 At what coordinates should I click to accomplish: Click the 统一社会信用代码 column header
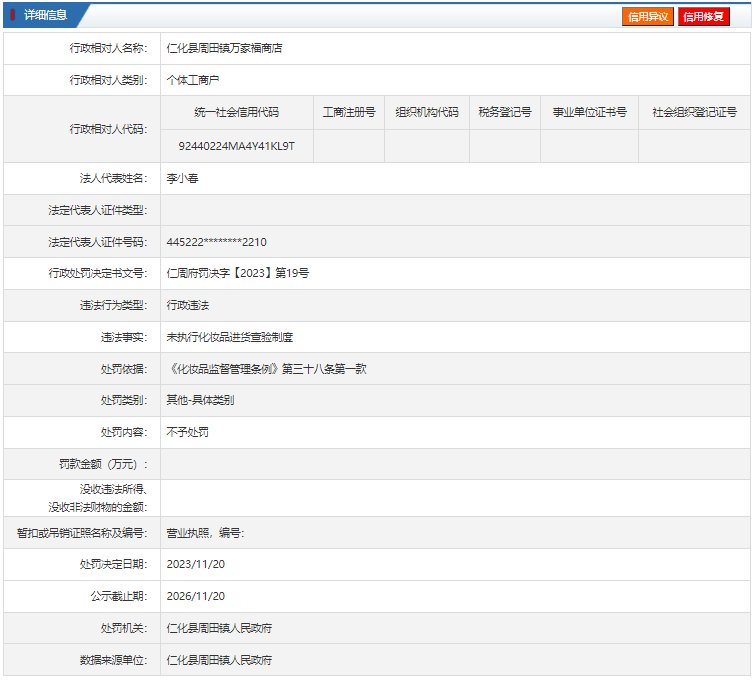point(237,113)
